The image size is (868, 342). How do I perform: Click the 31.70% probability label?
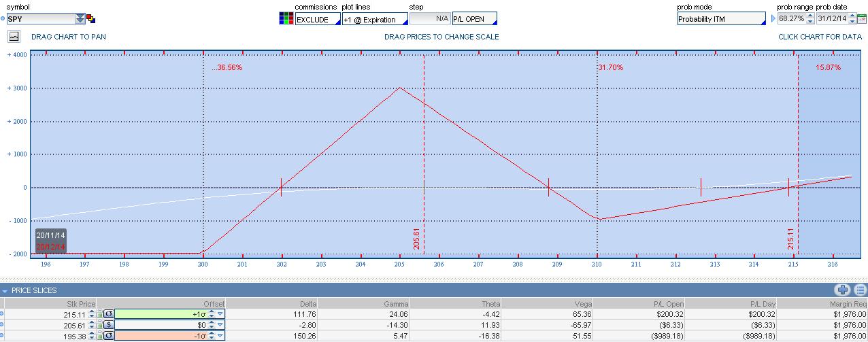pos(610,67)
